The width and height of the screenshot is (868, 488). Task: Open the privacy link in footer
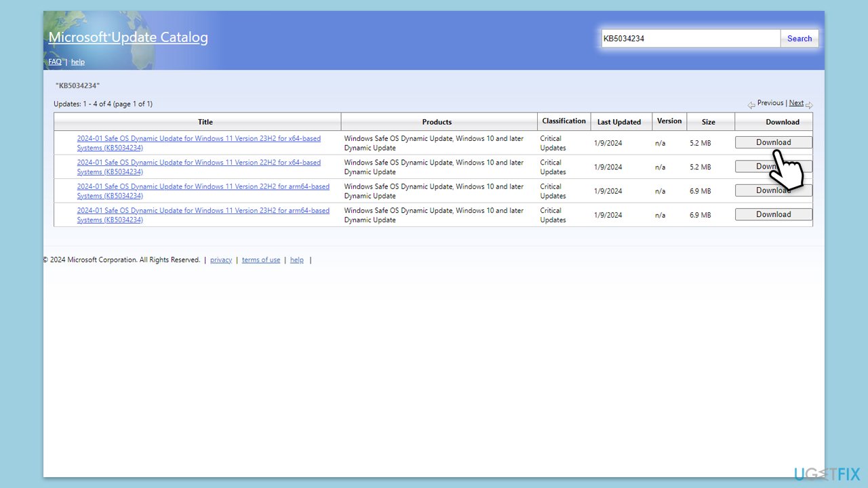(221, 260)
